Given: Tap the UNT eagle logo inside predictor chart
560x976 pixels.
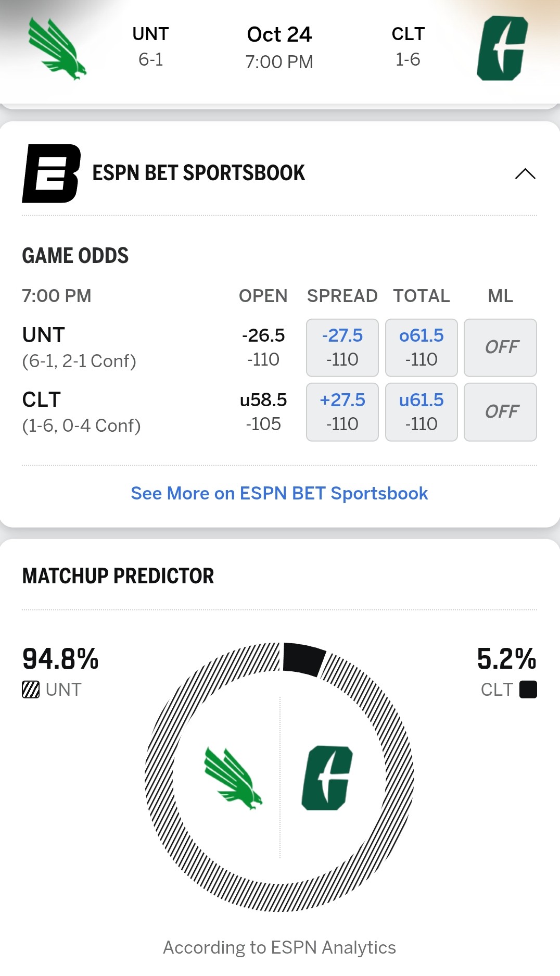Looking at the screenshot, I should [x=233, y=778].
